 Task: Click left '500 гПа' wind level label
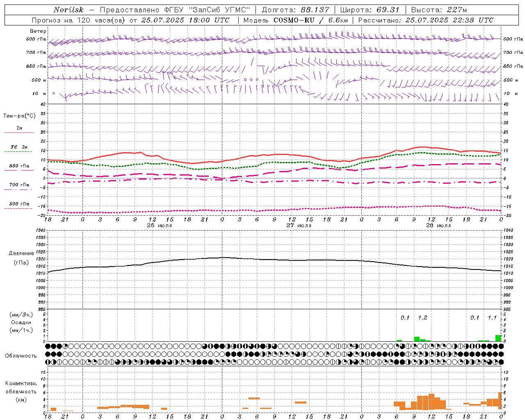tap(36, 39)
